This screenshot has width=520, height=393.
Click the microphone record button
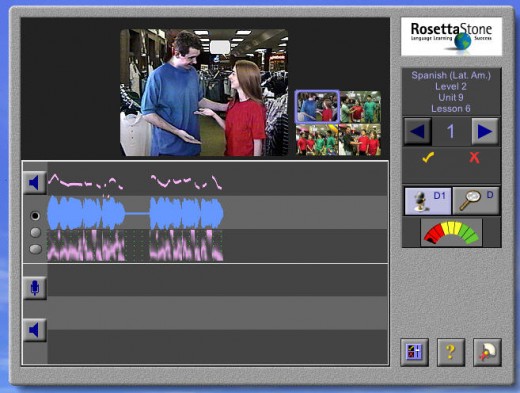pos(35,288)
